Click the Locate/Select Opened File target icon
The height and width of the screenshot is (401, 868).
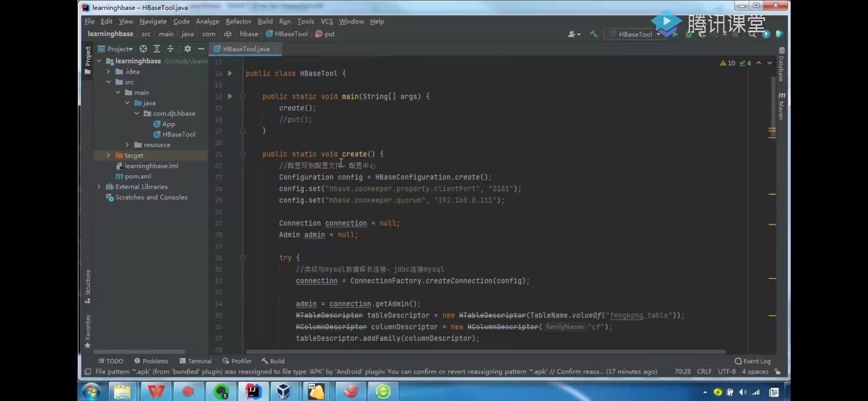(x=143, y=49)
